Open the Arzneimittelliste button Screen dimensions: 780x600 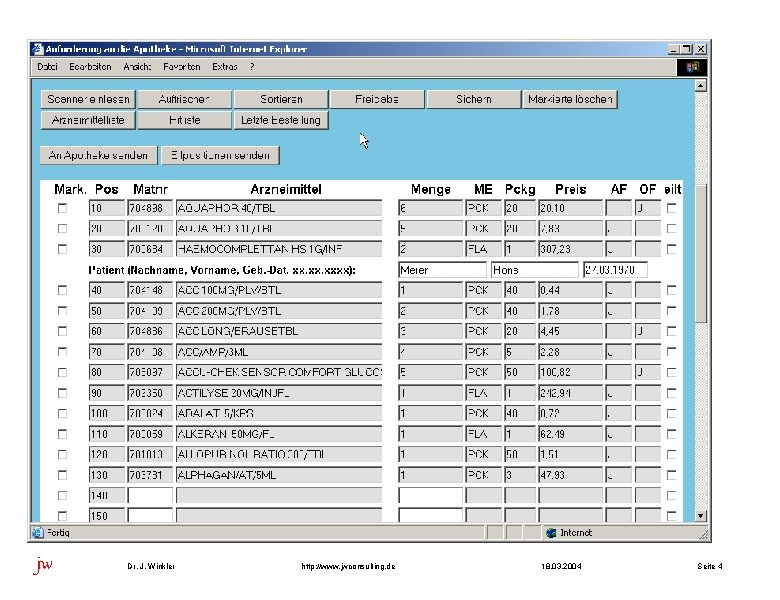88,120
